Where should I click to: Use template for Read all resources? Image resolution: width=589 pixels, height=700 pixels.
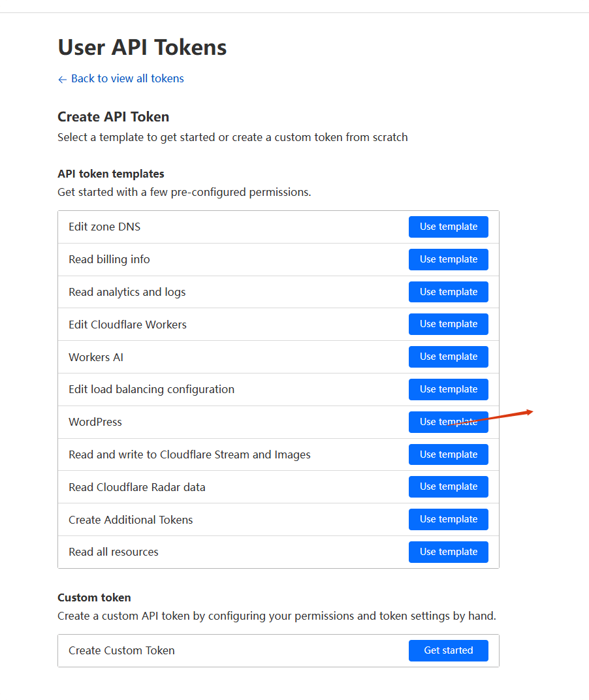pyautogui.click(x=449, y=552)
